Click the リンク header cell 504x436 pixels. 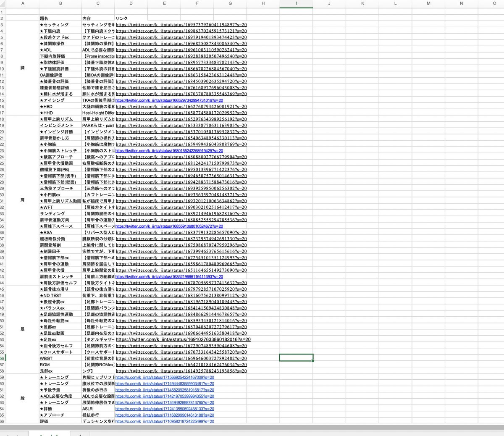131,18
